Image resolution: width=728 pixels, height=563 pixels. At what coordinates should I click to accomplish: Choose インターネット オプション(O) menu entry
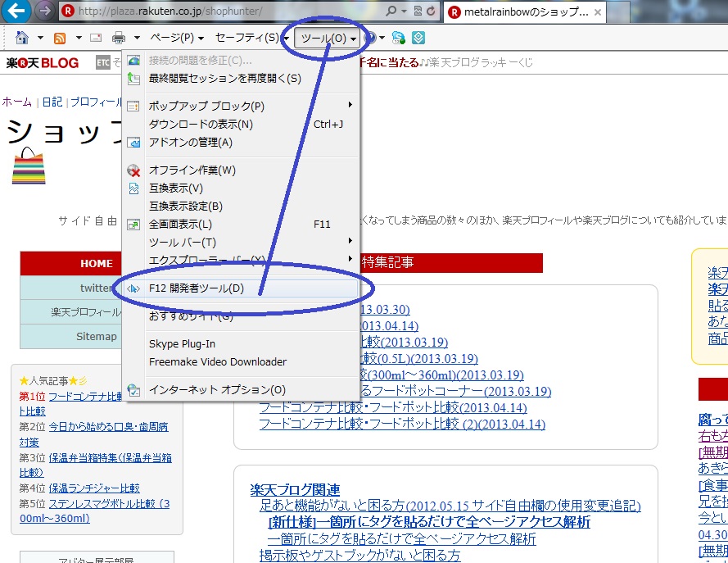tap(217, 390)
